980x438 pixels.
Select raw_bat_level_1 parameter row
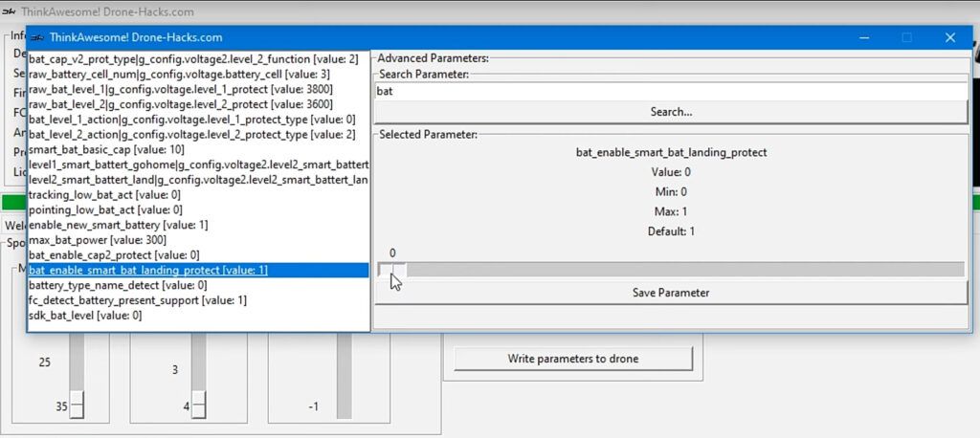click(198, 89)
